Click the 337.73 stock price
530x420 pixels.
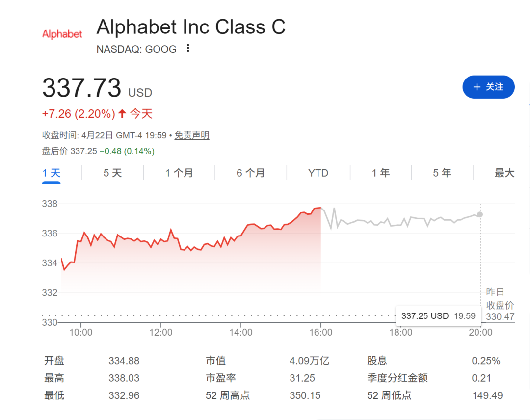(x=81, y=88)
